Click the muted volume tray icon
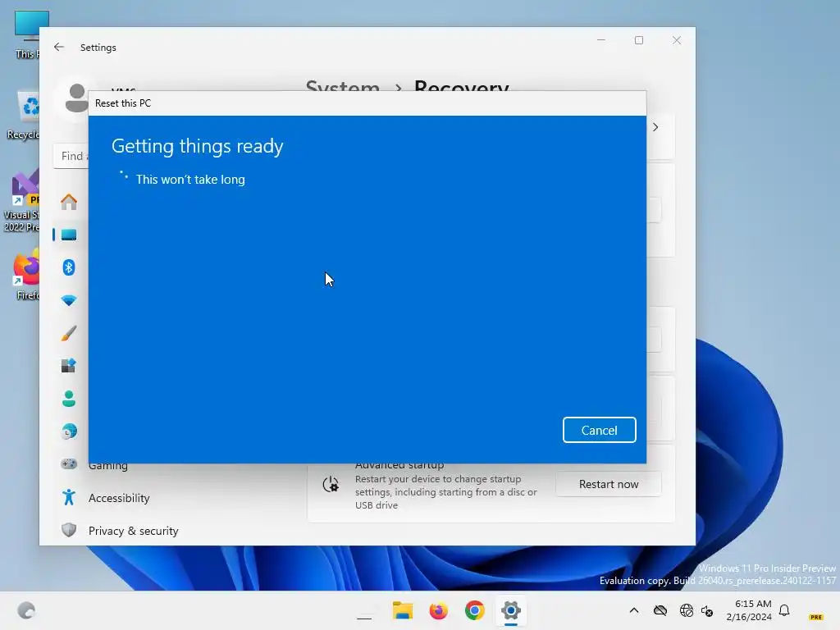This screenshot has width=840, height=630. (x=707, y=610)
